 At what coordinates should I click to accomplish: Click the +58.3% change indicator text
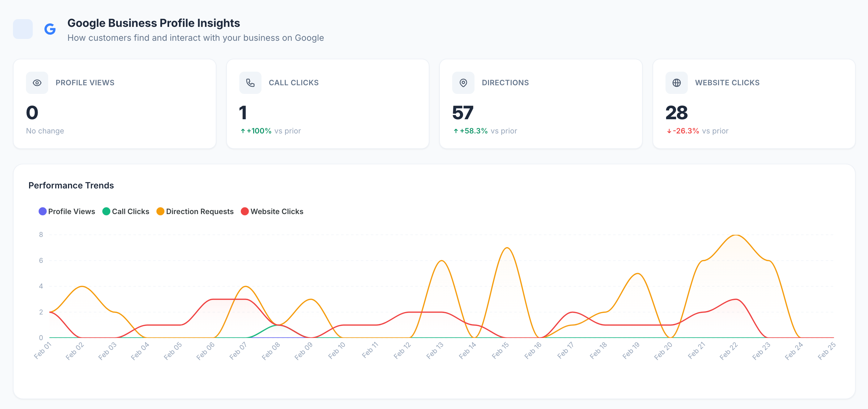tap(474, 131)
